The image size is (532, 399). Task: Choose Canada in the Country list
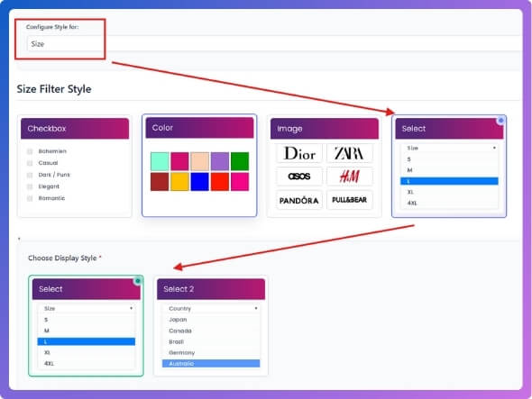[x=211, y=331]
